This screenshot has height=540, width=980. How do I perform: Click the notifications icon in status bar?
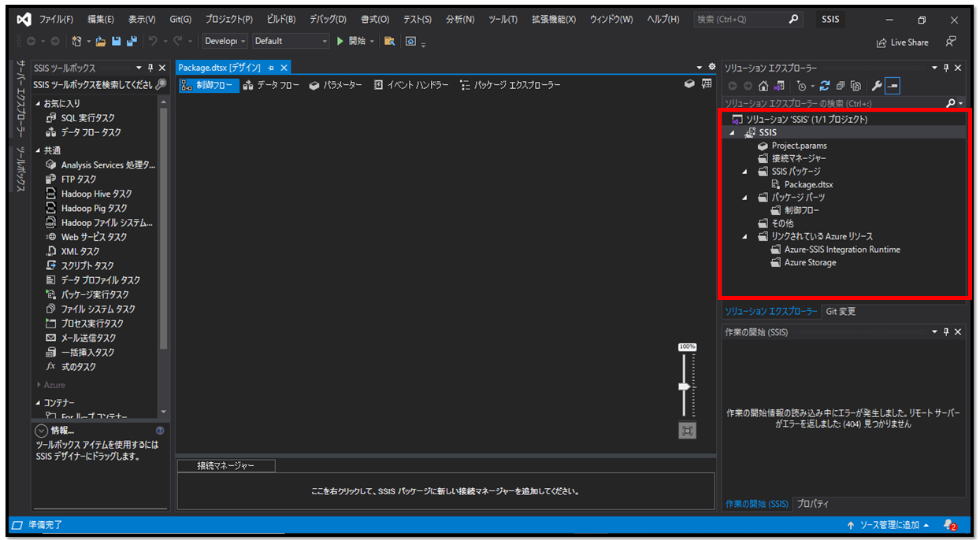[949, 525]
